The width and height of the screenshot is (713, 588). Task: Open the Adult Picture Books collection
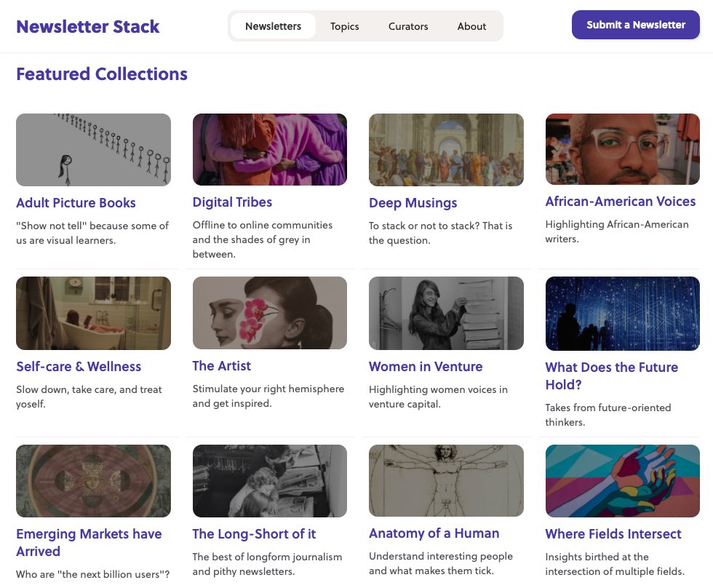click(x=76, y=202)
